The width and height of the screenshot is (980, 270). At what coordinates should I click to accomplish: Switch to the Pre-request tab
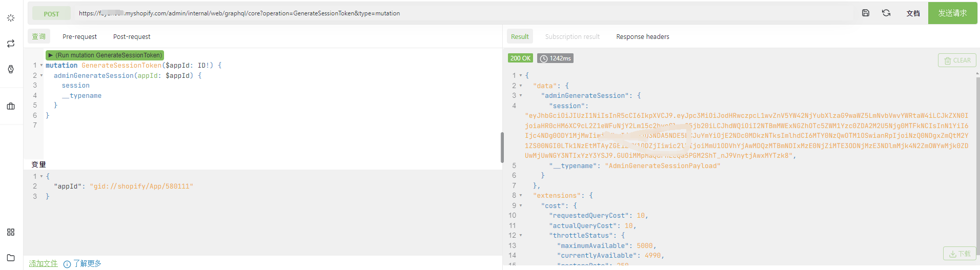click(79, 37)
